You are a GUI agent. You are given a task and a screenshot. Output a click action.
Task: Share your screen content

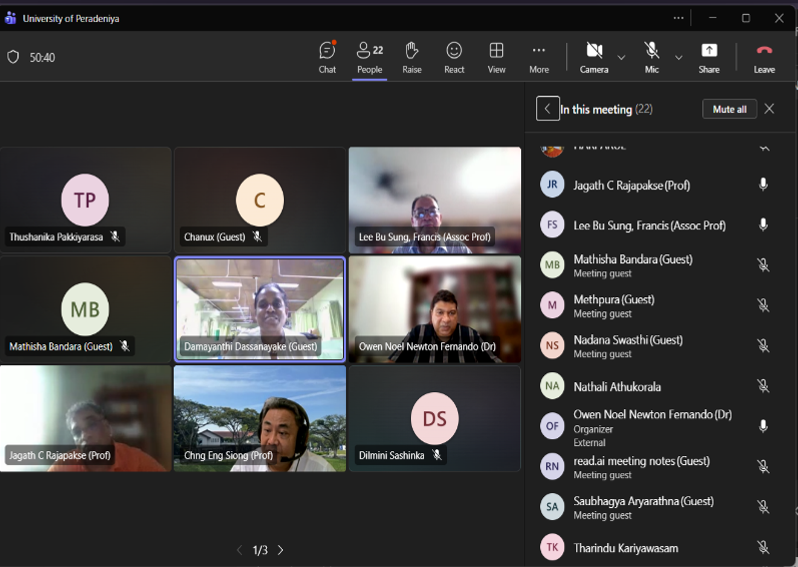pos(709,58)
